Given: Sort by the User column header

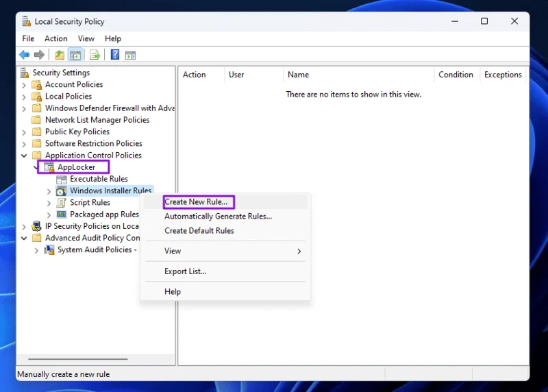Looking at the screenshot, I should pos(253,75).
